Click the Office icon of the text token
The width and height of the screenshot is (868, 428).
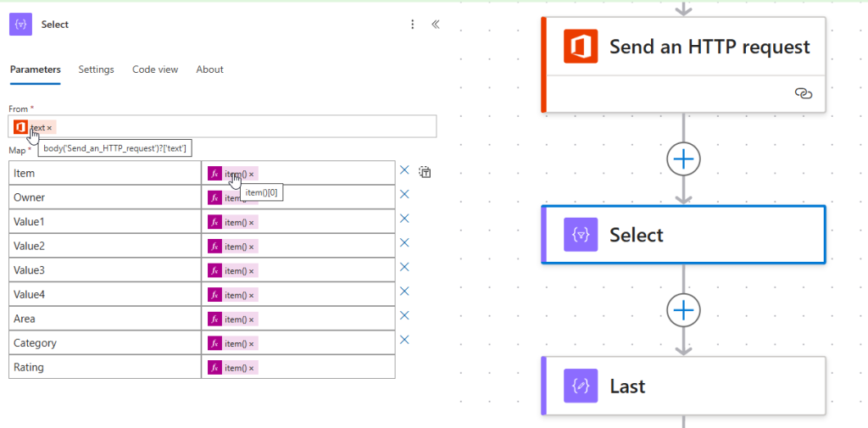pos(20,127)
